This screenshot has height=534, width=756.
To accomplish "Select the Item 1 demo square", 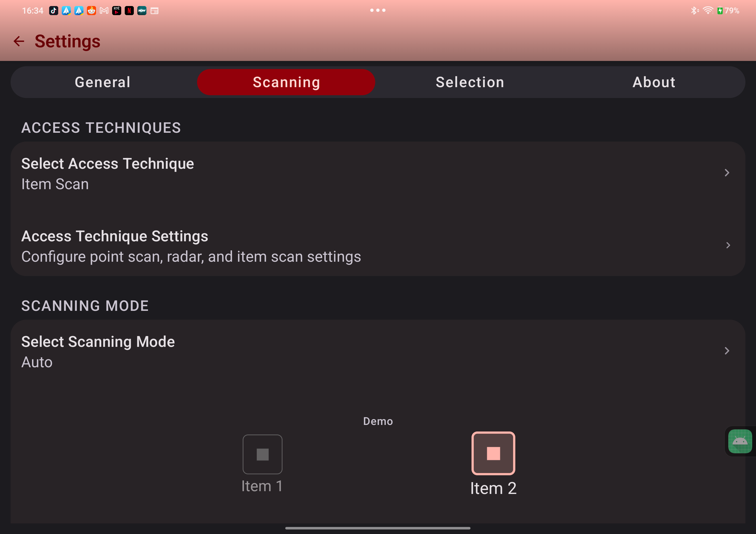I will (262, 454).
